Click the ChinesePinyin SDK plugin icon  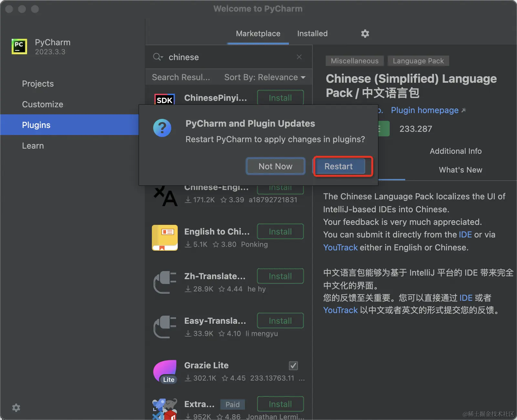pyautogui.click(x=165, y=99)
